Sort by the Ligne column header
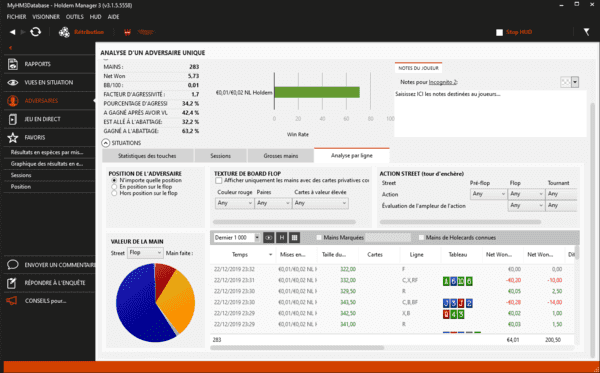600x373 pixels. (416, 254)
